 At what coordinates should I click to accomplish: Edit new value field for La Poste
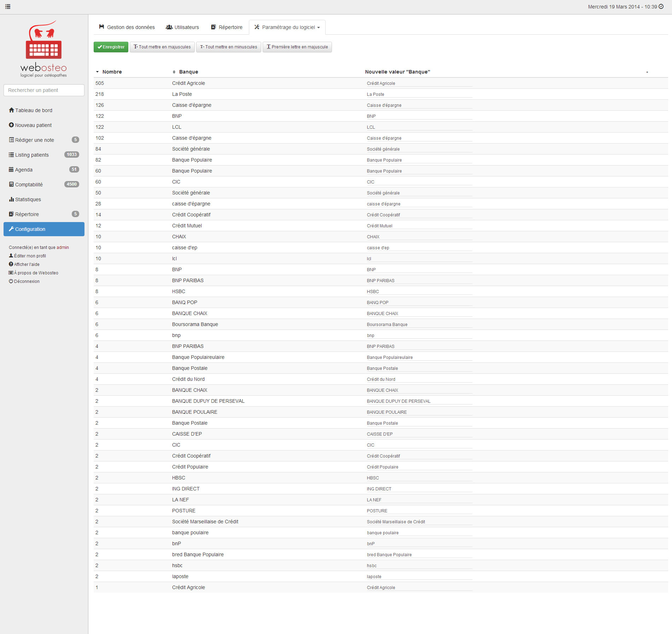(x=419, y=94)
